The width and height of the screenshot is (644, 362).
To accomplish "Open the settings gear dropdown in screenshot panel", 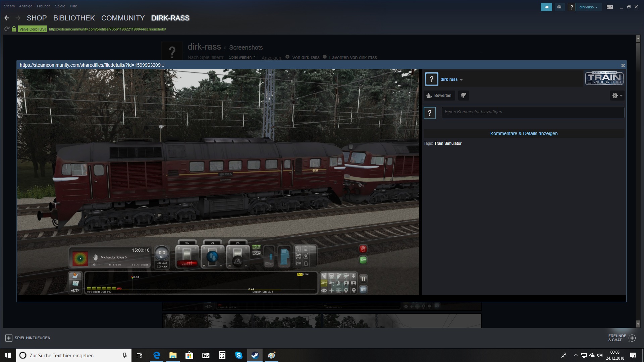I will click(617, 96).
